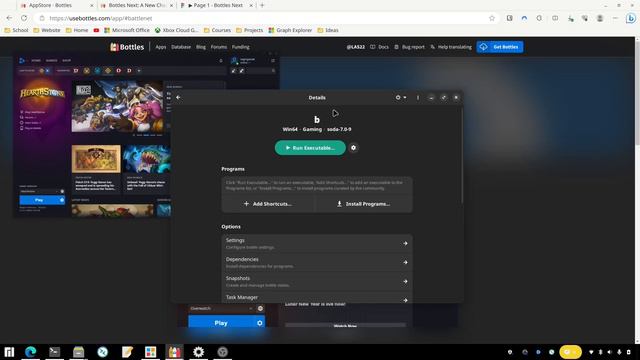This screenshot has width=640, height=360.
Task: Open the YouTube bookmark icon
Action: [x=96, y=30]
